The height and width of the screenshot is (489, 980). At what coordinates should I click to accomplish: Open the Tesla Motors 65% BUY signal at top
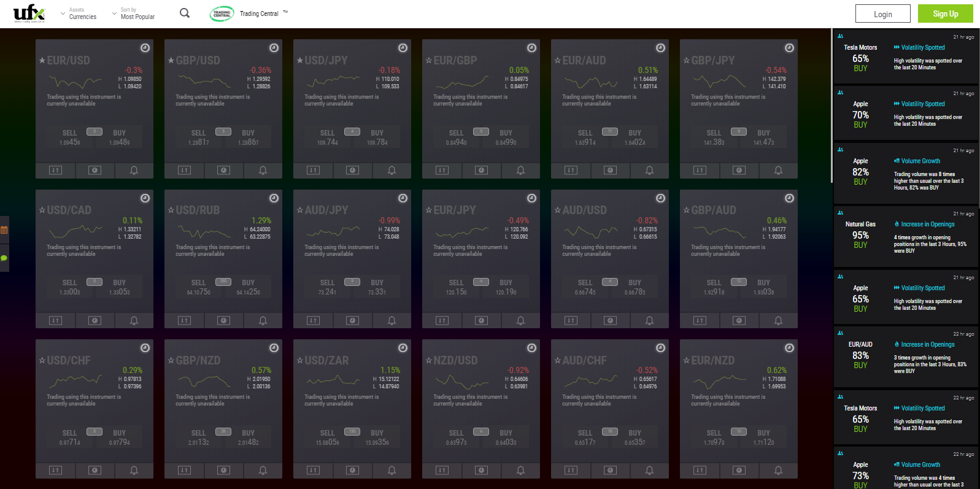pyautogui.click(x=906, y=57)
